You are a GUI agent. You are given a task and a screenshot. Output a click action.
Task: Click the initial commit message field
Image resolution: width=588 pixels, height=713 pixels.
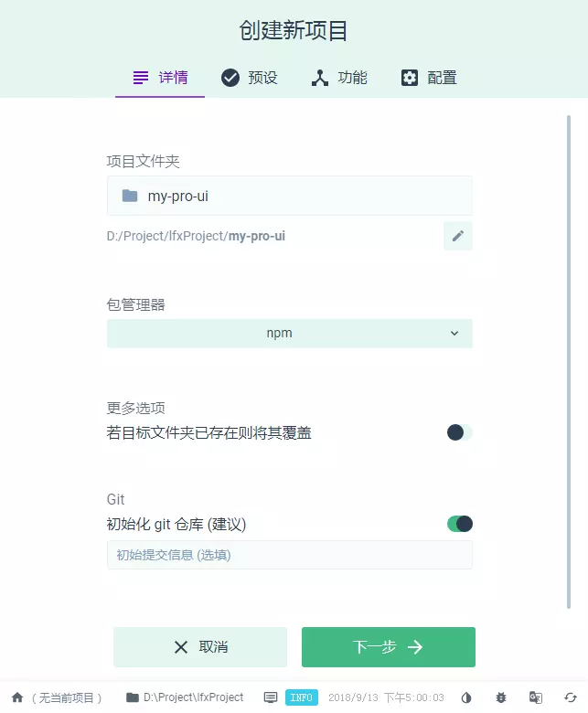point(290,555)
